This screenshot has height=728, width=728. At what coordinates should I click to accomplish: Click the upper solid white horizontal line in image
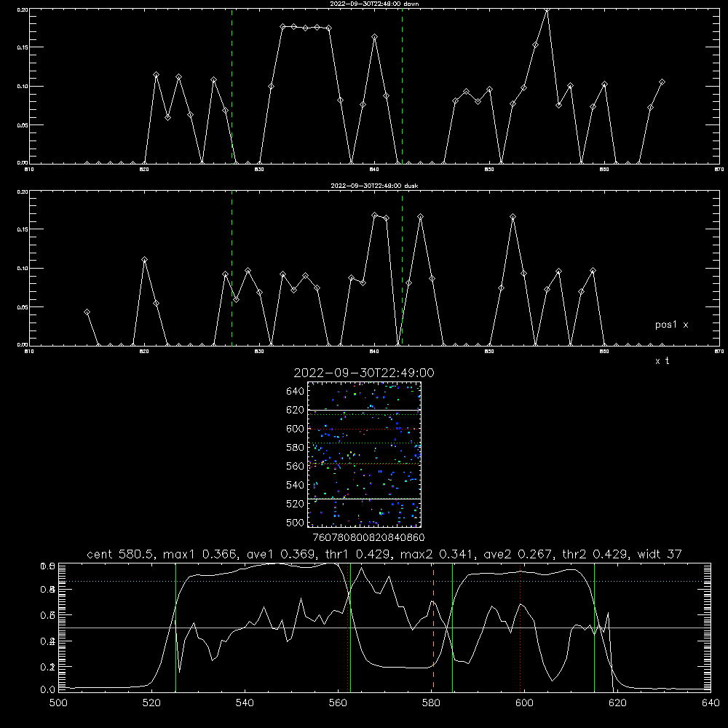[364, 410]
